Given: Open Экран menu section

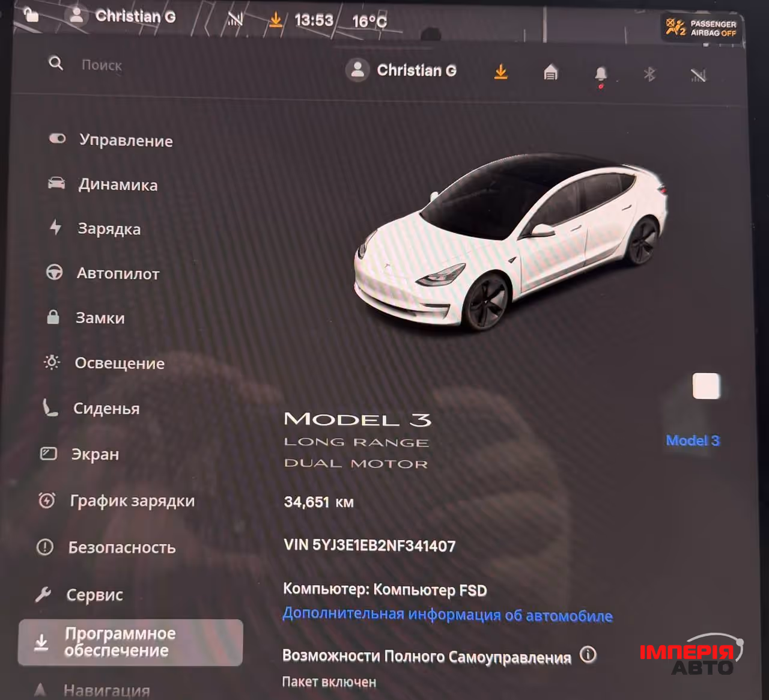Looking at the screenshot, I should click(79, 454).
